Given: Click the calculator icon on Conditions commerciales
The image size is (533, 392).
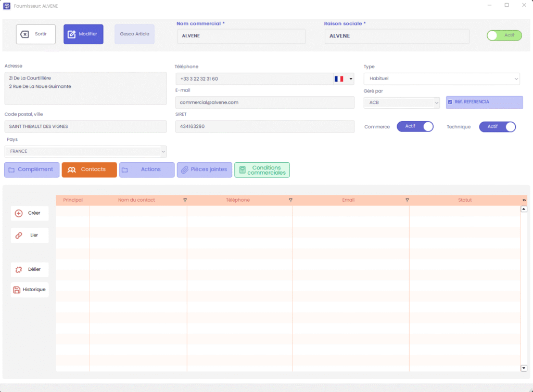Looking at the screenshot, I should point(242,170).
